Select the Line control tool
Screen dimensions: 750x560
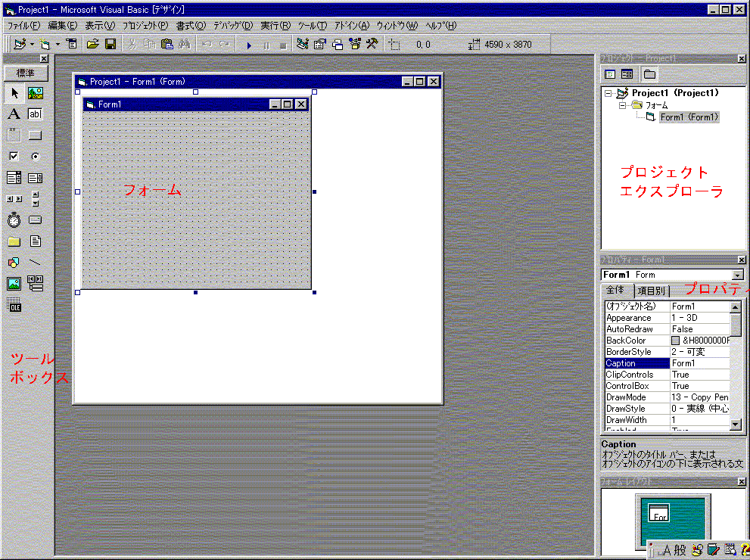click(x=35, y=263)
